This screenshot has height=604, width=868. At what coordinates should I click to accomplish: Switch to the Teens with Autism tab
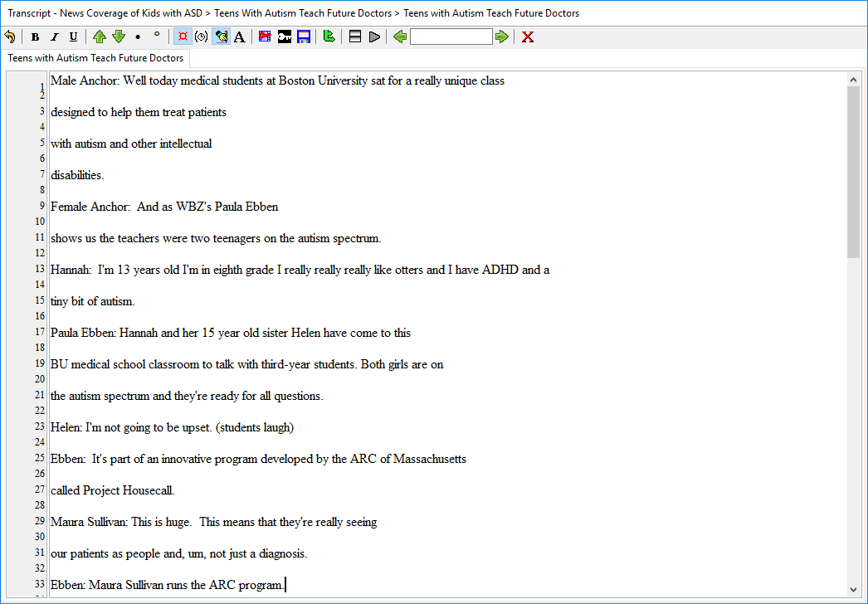(x=95, y=58)
